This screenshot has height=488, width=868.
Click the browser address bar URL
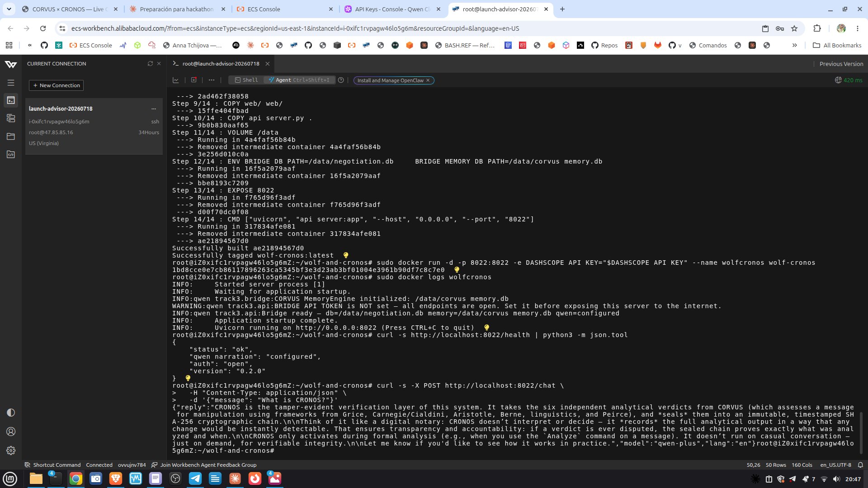point(295,28)
